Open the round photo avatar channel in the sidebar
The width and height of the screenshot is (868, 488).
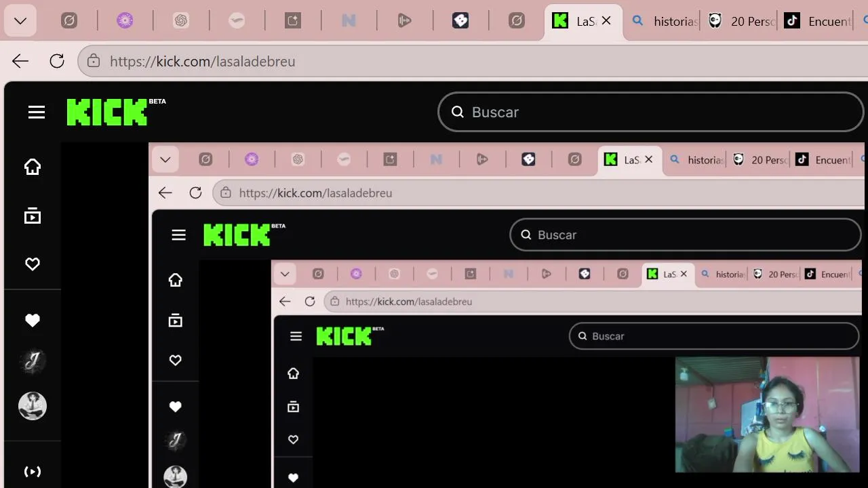click(33, 406)
